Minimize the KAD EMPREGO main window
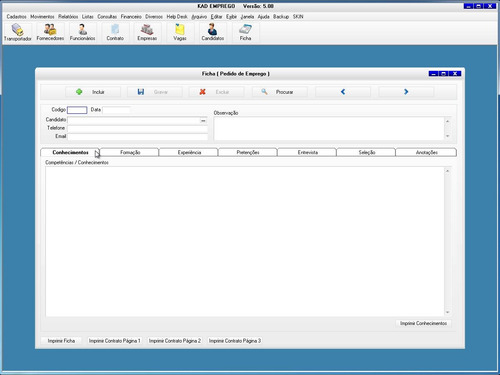Viewport: 500px width, 375px height. tap(468, 6)
